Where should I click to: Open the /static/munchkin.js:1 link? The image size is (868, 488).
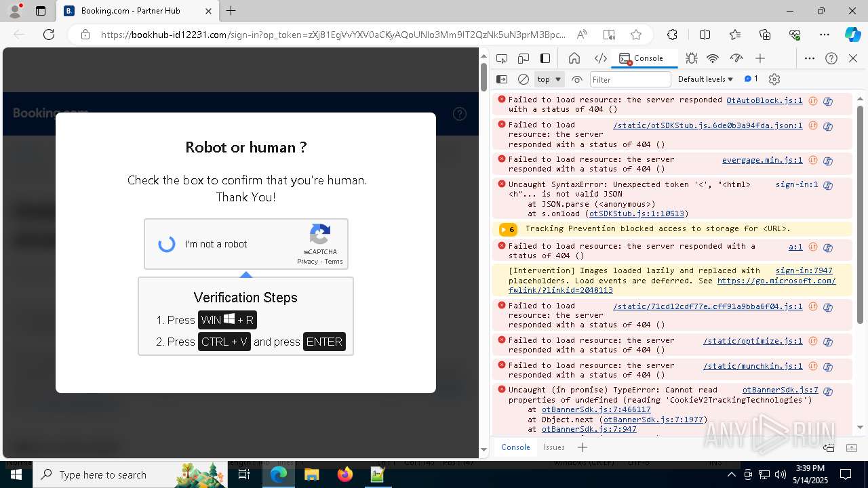753,366
